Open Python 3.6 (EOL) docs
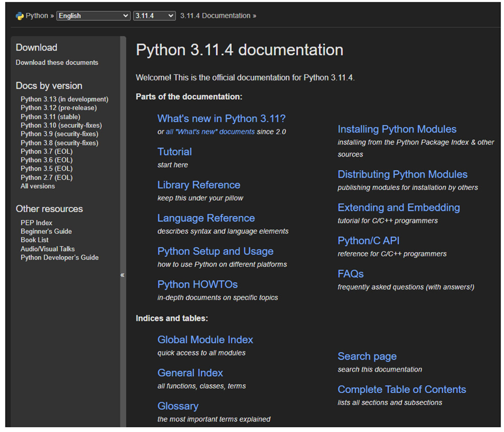This screenshot has width=504, height=432. [47, 160]
